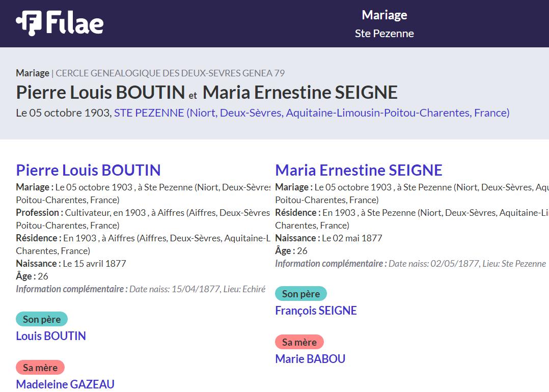549x392 pixels.
Task: Open Pierre Louis BOUTIN's profile heading
Action: 88,170
